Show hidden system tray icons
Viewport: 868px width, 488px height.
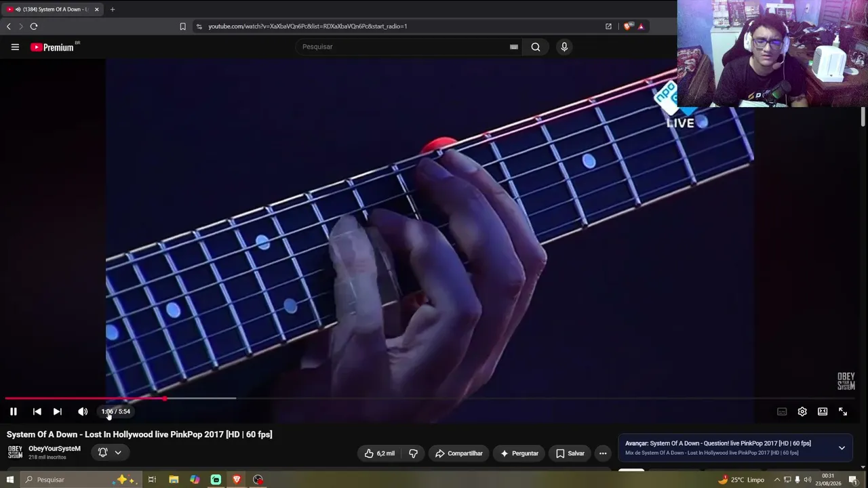point(777,480)
